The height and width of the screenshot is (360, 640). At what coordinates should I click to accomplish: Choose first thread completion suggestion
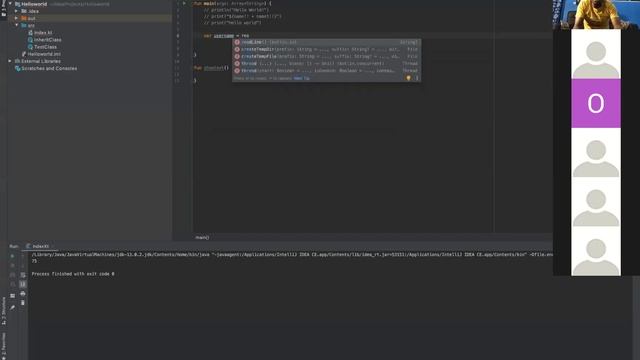327,63
